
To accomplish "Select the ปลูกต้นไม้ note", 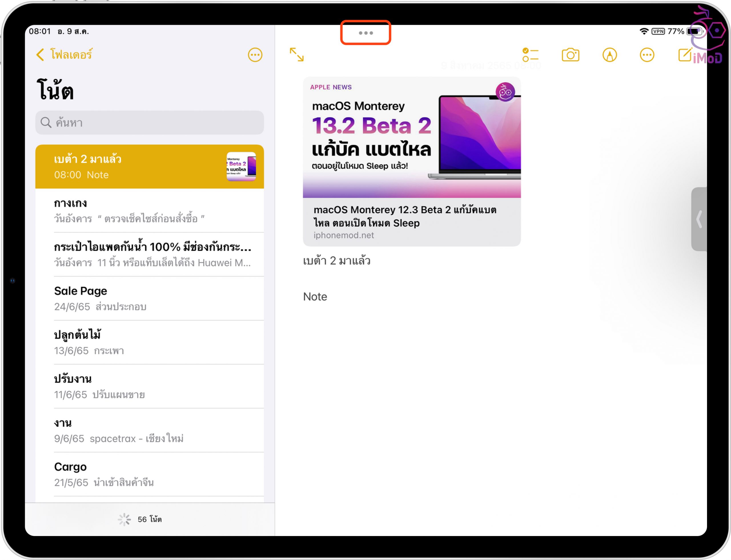I will (150, 342).
